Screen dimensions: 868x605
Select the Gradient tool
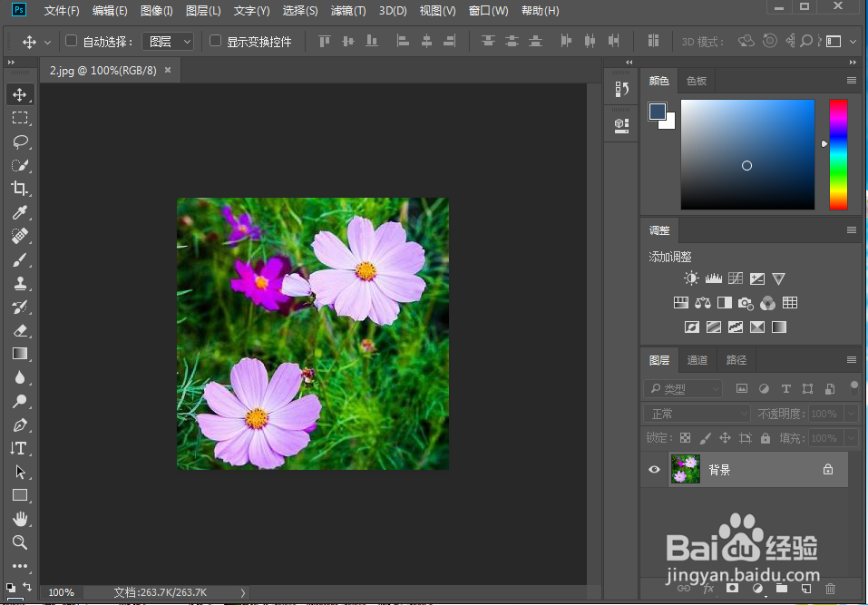[20, 354]
